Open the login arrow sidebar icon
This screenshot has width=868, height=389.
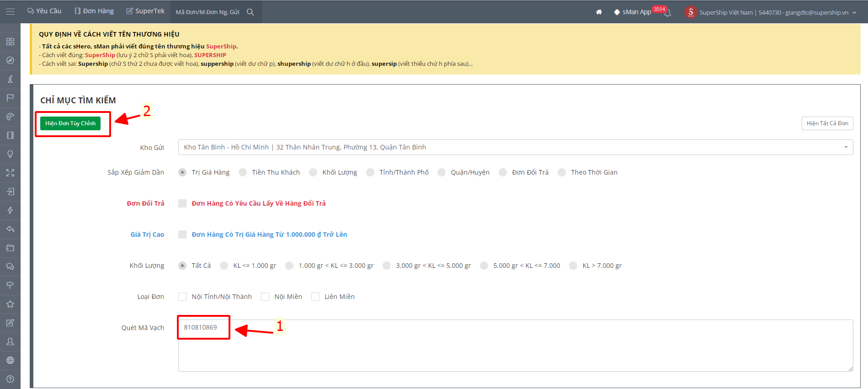click(10, 192)
